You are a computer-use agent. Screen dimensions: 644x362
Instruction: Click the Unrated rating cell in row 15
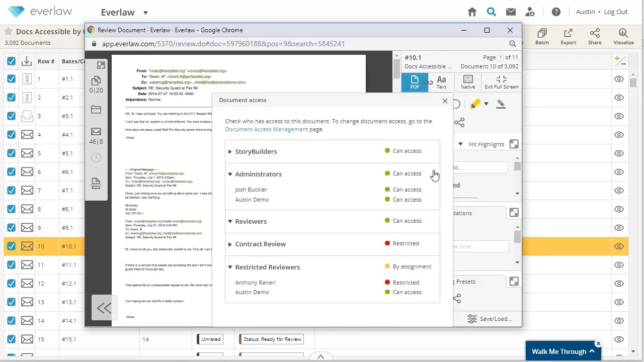point(211,339)
